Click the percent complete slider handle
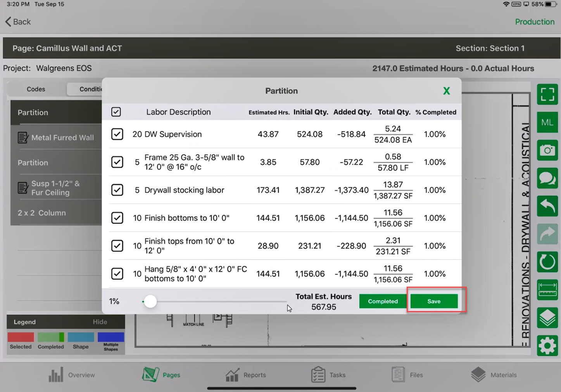The image size is (561, 392). click(x=150, y=301)
